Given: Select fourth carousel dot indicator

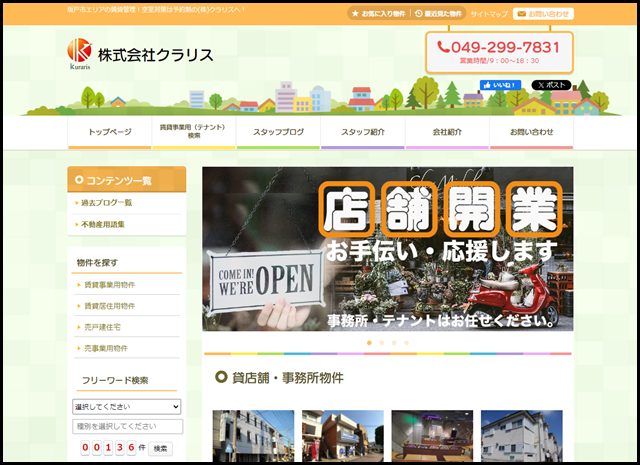Looking at the screenshot, I should pyautogui.click(x=406, y=343).
